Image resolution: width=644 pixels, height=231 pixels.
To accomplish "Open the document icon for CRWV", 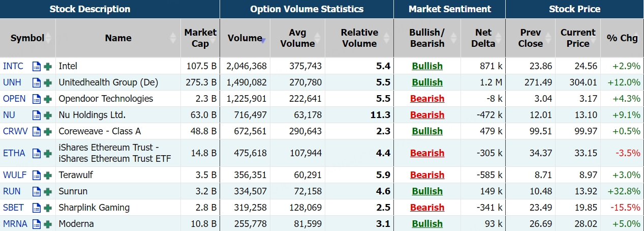I will pyautogui.click(x=36, y=131).
